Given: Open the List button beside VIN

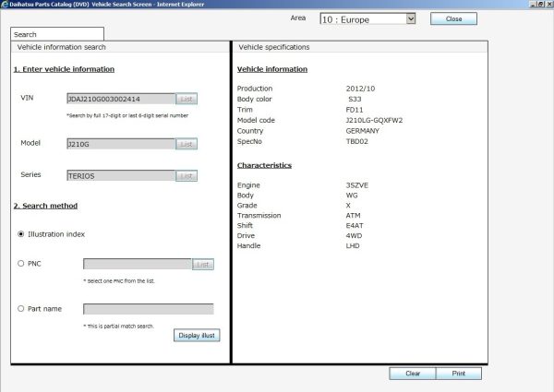Looking at the screenshot, I should pyautogui.click(x=187, y=99).
